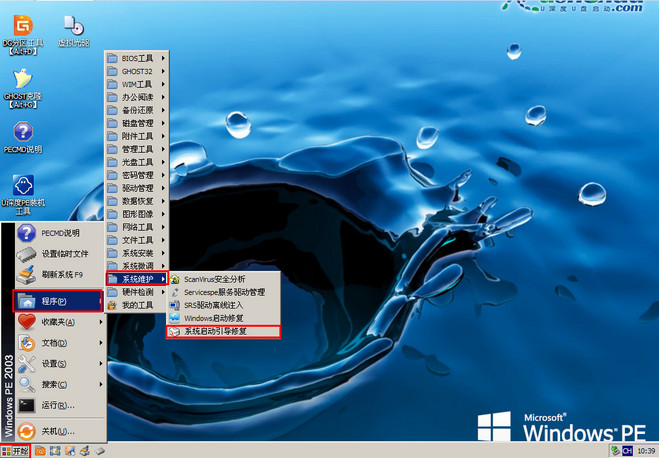Open the 图形图像 program folder

137,214
